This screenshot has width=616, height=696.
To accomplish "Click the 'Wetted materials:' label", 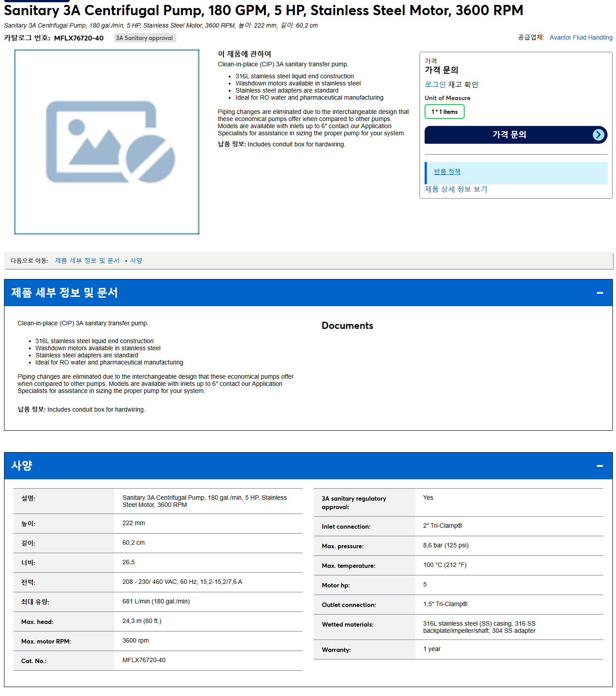I will pyautogui.click(x=348, y=624).
